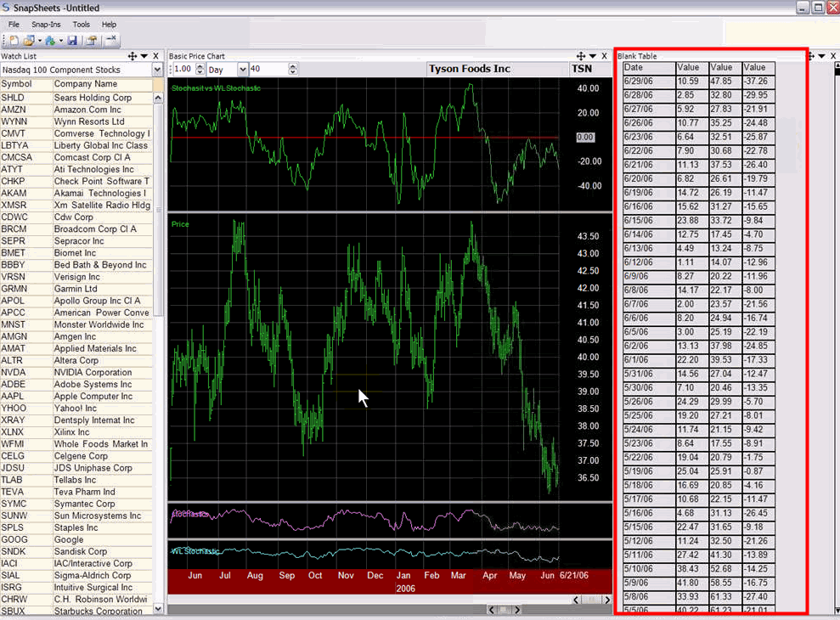The height and width of the screenshot is (620, 840).
Task: Select AAPL Apple Computer Inc row
Action: (x=76, y=397)
